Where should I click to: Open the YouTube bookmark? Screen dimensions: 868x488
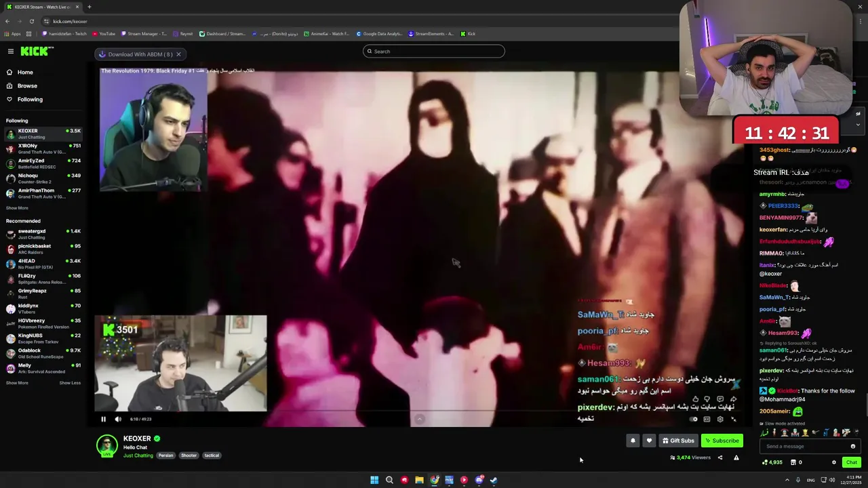coord(104,34)
